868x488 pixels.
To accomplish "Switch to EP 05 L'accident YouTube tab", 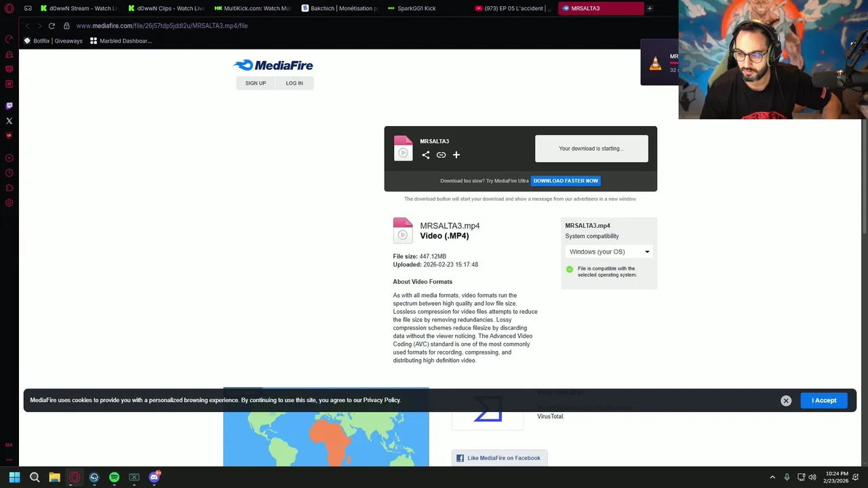I will (513, 8).
